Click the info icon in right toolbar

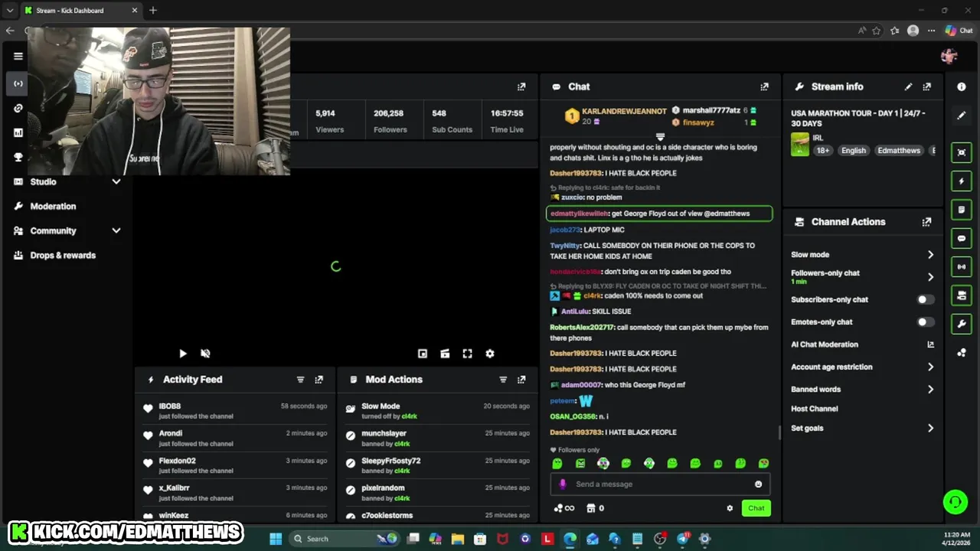point(962,86)
